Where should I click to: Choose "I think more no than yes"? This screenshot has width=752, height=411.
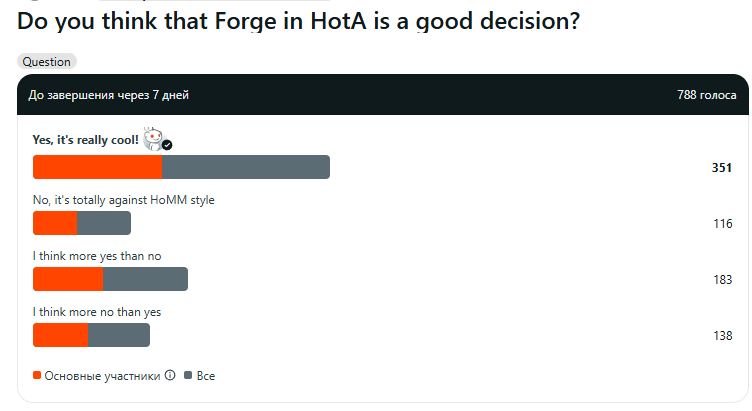[x=97, y=312]
